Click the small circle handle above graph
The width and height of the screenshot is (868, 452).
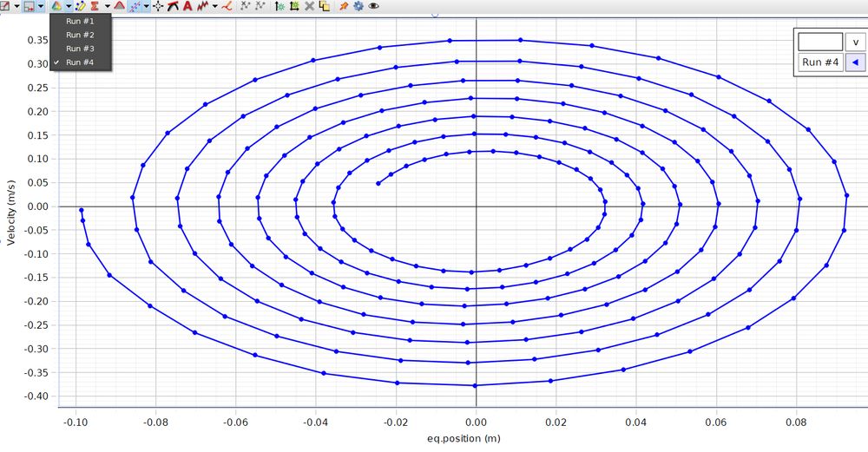point(435,15)
